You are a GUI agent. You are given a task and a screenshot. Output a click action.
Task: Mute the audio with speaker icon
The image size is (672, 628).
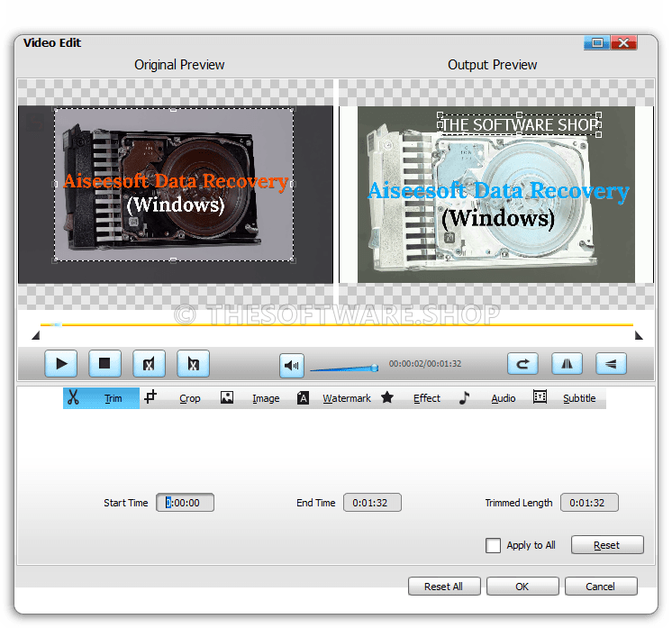[292, 366]
